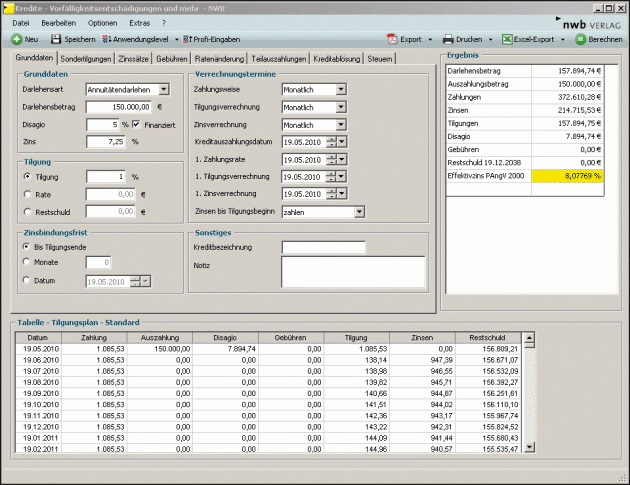Click the Drucken printer icon
630x485 pixels.
click(449, 39)
